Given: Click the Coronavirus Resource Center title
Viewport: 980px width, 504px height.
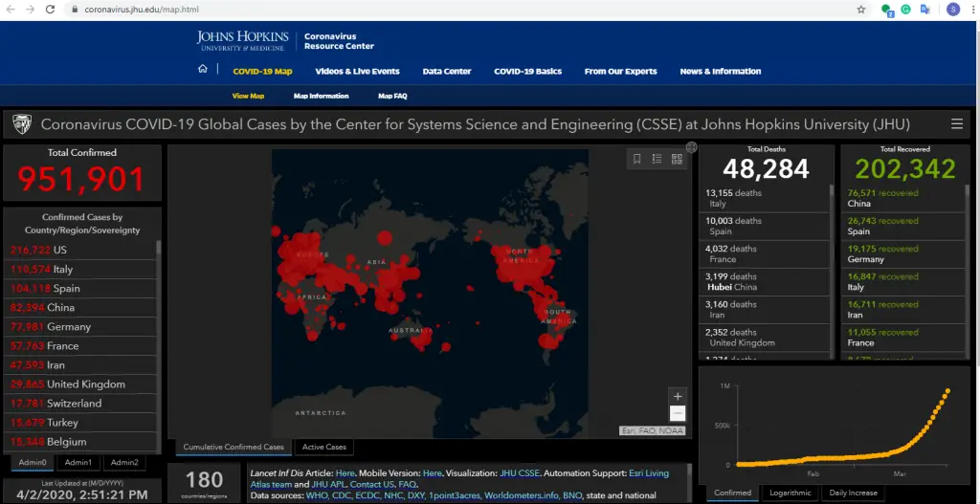Looking at the screenshot, I should pyautogui.click(x=340, y=41).
